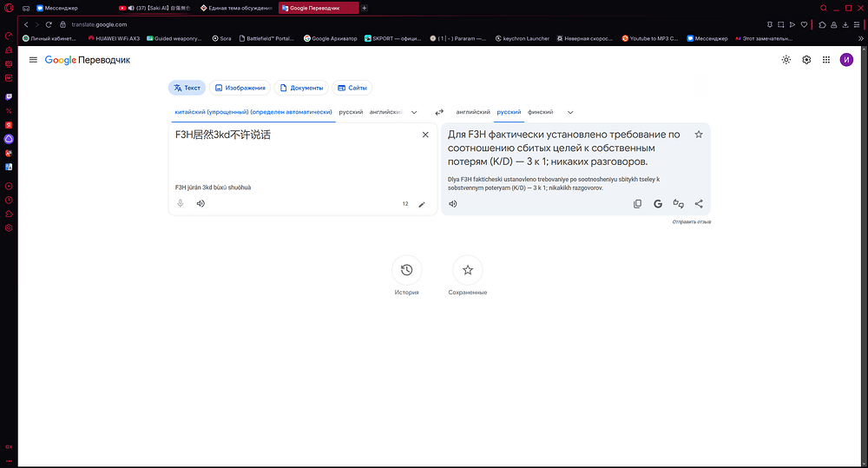The height and width of the screenshot is (468, 868).
Task: Listen to the Chinese source text
Action: pyautogui.click(x=201, y=203)
